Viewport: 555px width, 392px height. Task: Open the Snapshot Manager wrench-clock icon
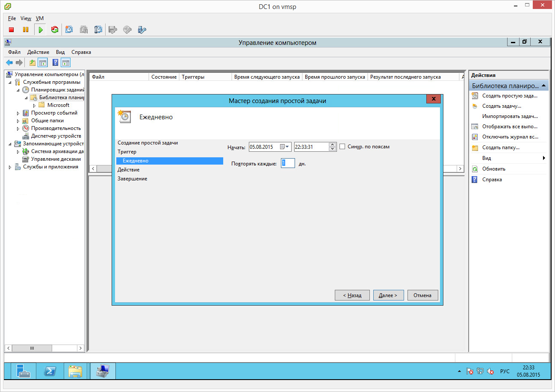click(98, 29)
